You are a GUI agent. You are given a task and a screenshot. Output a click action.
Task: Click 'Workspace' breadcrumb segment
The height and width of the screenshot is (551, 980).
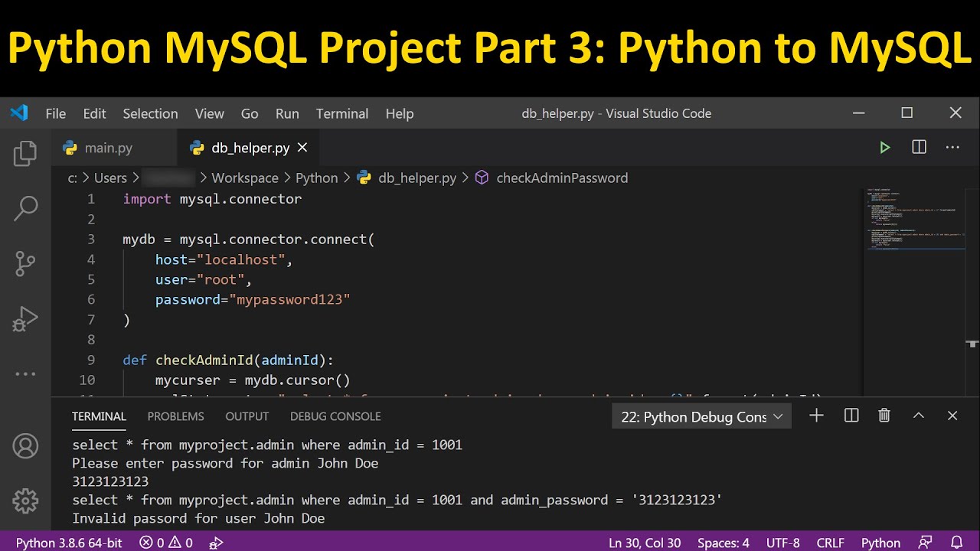click(245, 178)
